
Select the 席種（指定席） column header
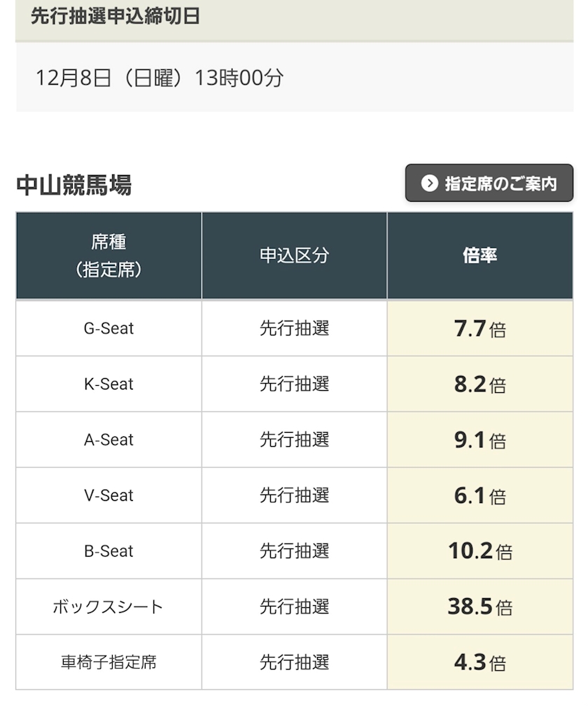click(108, 256)
